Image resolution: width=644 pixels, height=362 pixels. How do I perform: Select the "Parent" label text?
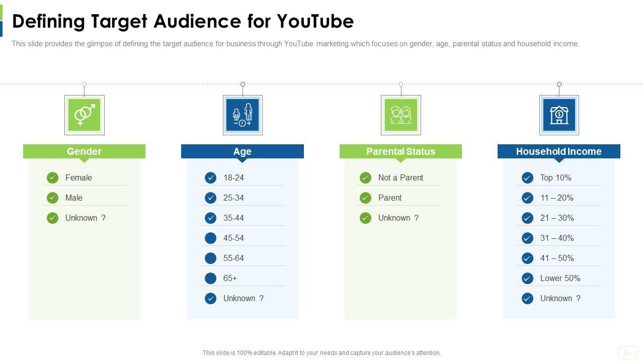390,198
